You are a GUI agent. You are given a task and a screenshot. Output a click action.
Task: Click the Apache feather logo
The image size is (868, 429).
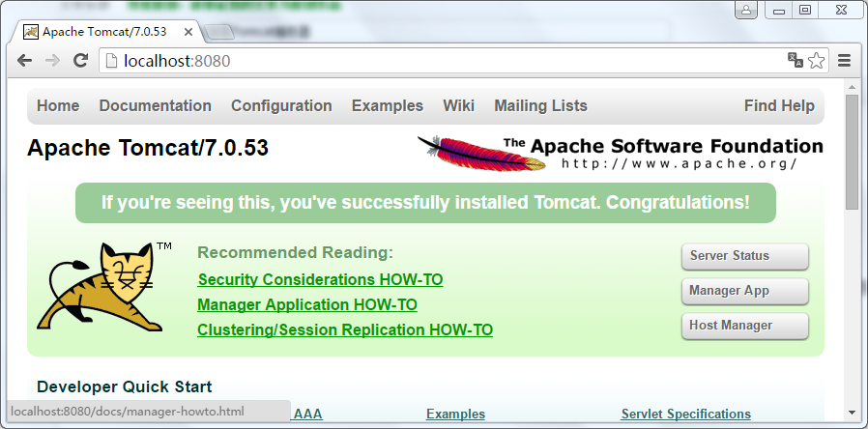tap(481, 153)
